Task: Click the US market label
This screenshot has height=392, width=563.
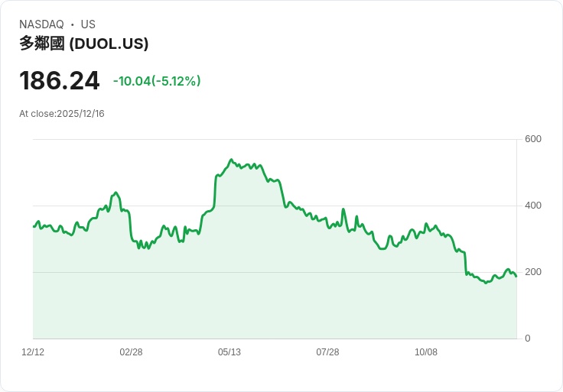Action: [x=88, y=24]
